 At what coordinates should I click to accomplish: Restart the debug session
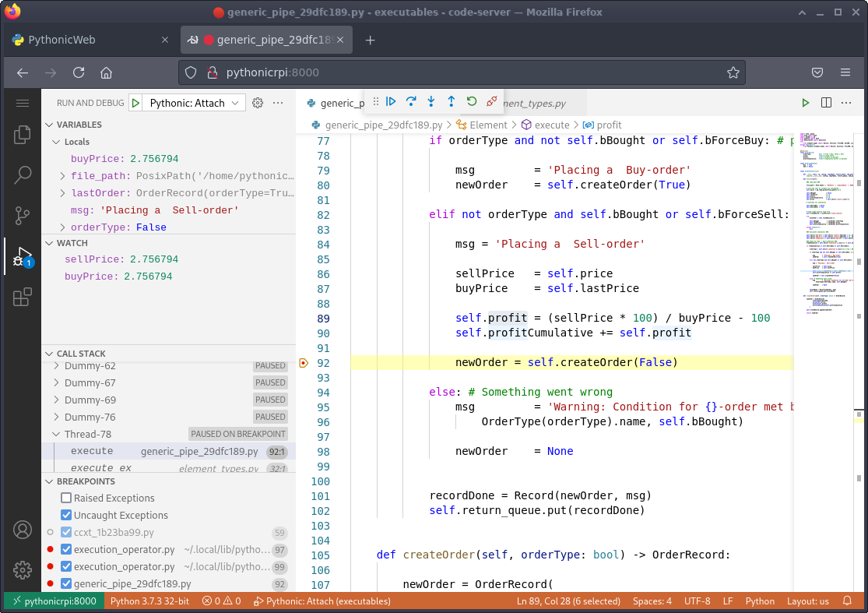(471, 101)
